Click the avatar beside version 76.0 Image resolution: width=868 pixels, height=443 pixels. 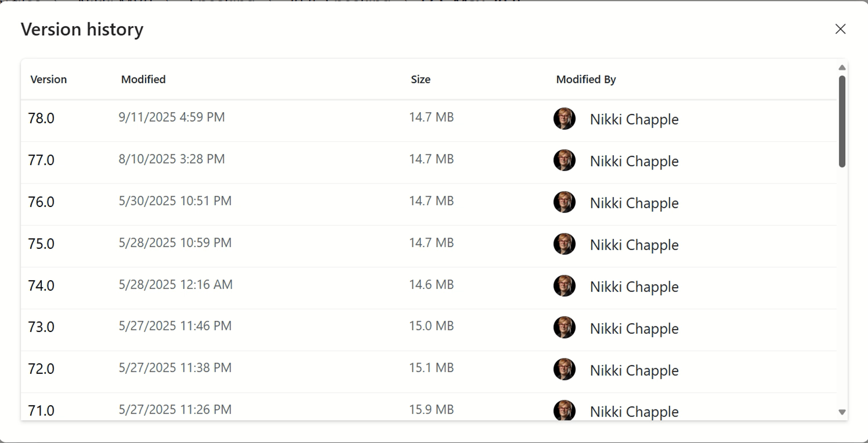click(x=564, y=203)
